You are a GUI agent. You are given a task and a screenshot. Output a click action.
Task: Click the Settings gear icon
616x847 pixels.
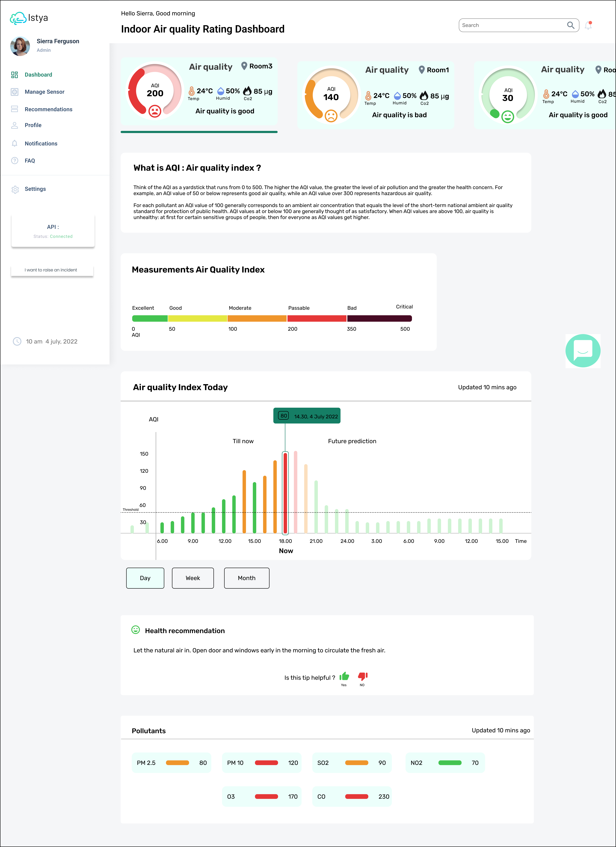point(15,189)
